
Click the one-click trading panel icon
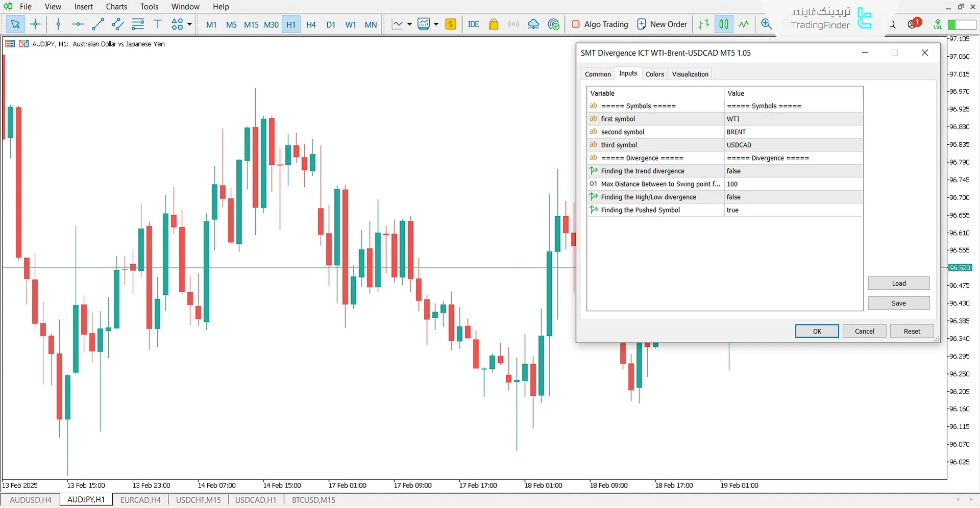10,44
